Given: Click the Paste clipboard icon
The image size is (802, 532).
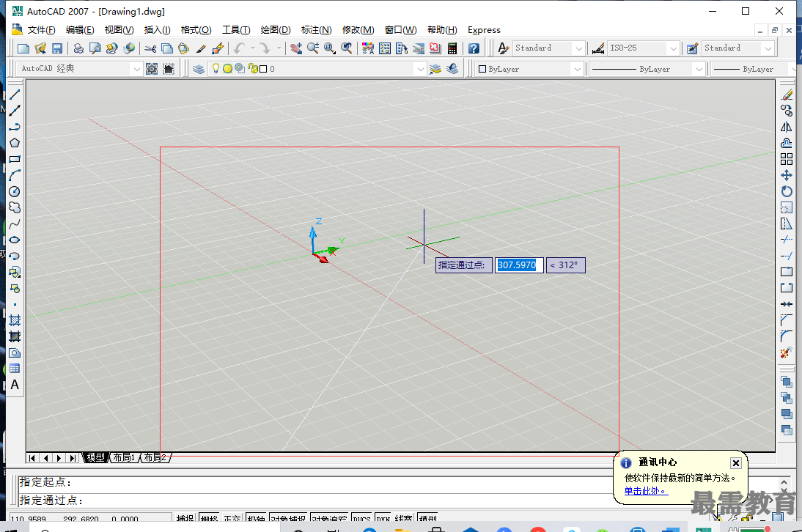Looking at the screenshot, I should tap(183, 48).
